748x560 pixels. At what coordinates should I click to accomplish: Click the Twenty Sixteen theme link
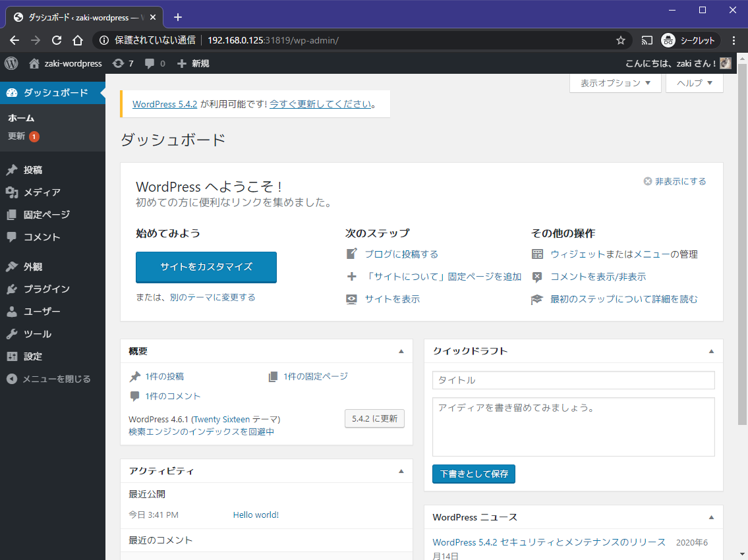(x=221, y=419)
